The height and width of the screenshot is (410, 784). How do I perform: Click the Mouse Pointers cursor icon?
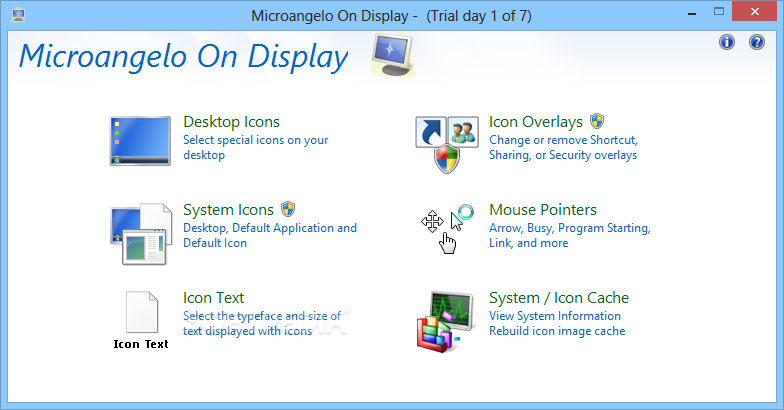click(447, 228)
